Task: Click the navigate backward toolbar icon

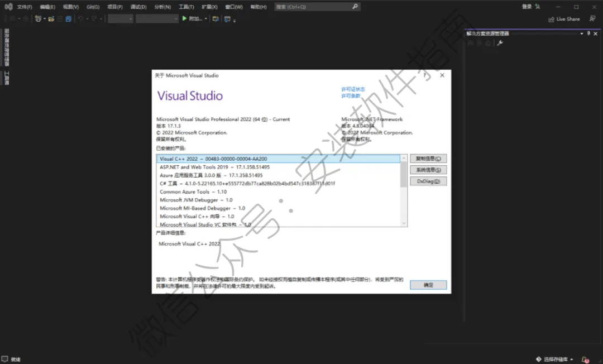Action: click(12, 18)
